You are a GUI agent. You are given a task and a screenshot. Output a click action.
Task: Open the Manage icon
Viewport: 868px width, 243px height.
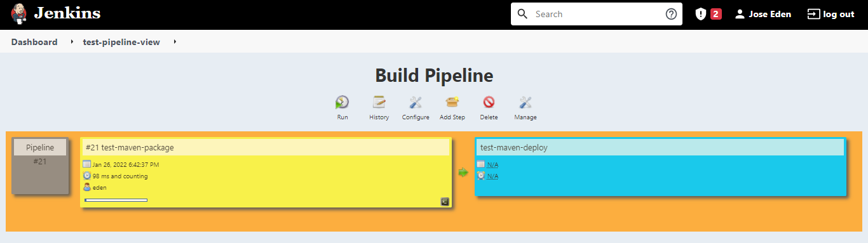526,102
